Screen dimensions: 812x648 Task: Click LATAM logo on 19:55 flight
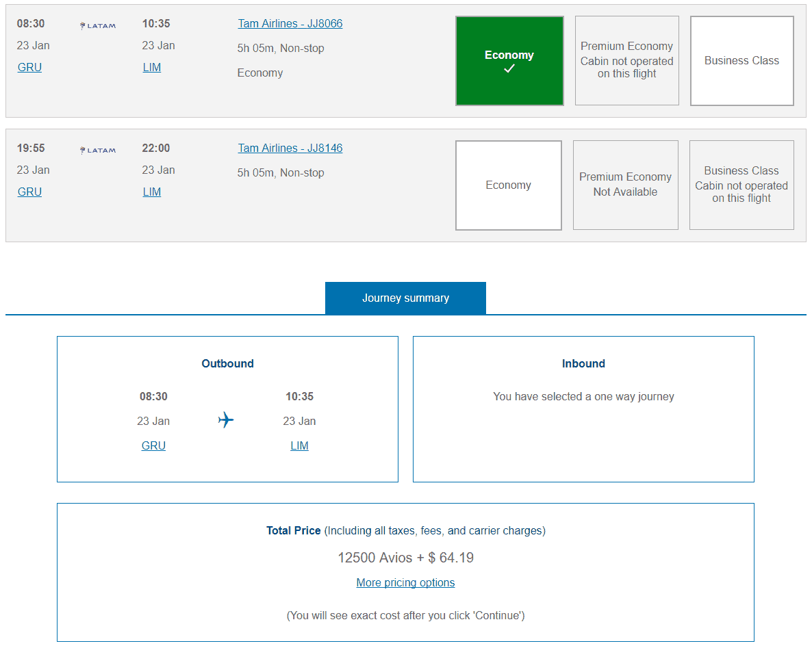(98, 151)
